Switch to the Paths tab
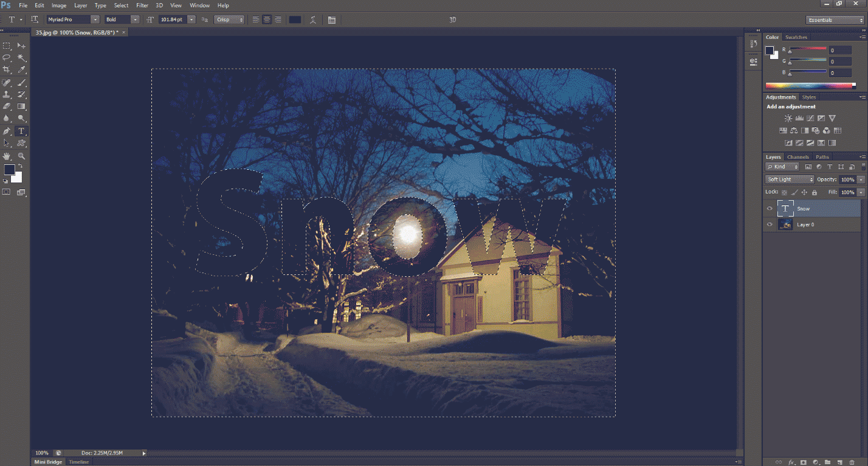This screenshot has height=466, width=868. pyautogui.click(x=822, y=157)
